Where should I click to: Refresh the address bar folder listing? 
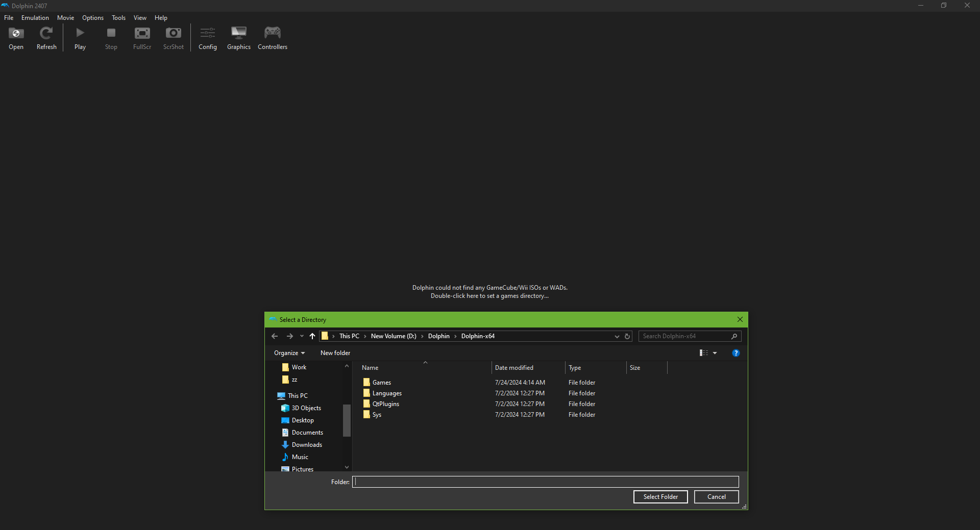click(x=627, y=336)
